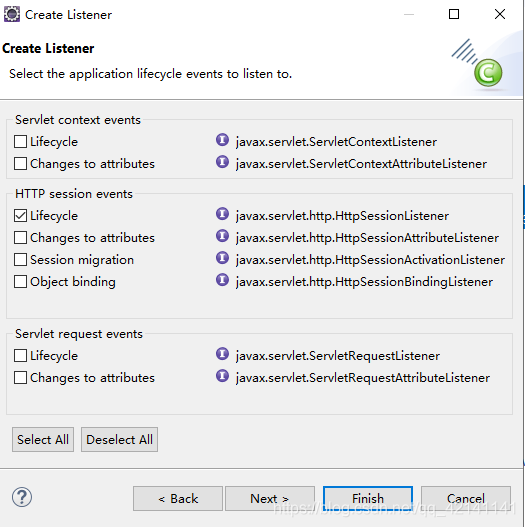Proceed with the Next button
This screenshot has height=527, width=525.
(x=270, y=498)
